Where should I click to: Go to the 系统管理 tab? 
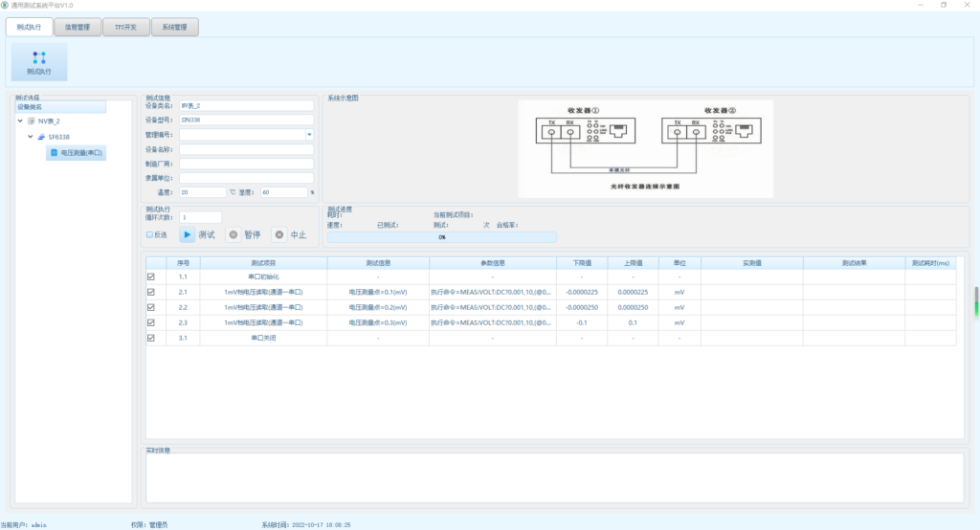(x=174, y=27)
